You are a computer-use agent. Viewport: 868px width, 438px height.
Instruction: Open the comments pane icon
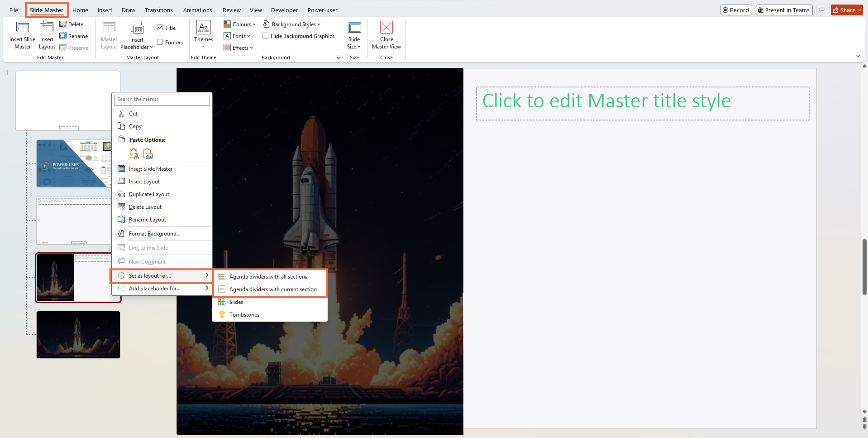coord(822,10)
